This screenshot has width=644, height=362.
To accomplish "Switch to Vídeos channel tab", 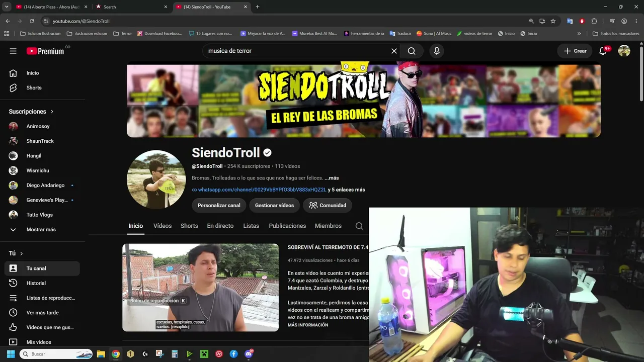I will [163, 226].
